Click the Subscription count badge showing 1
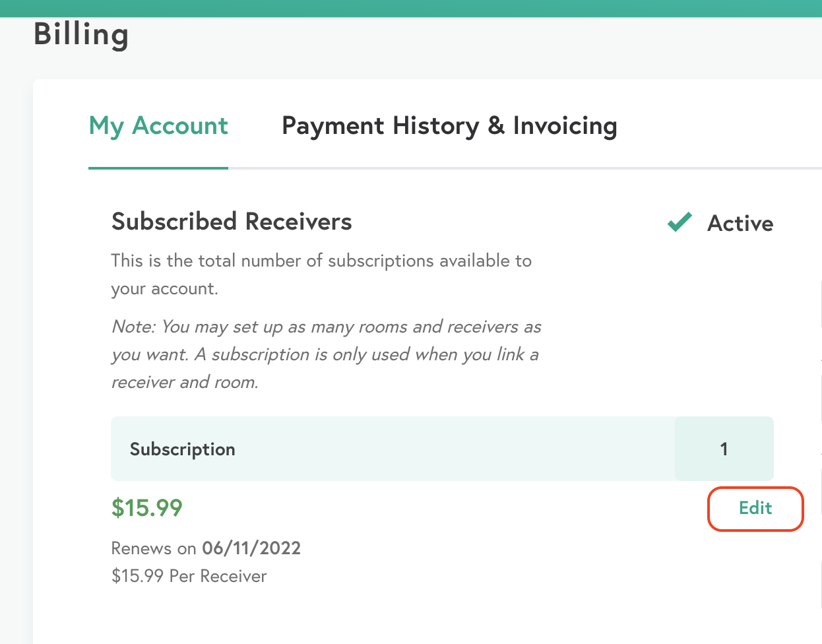Screen dimensions: 822x644 pos(724,449)
